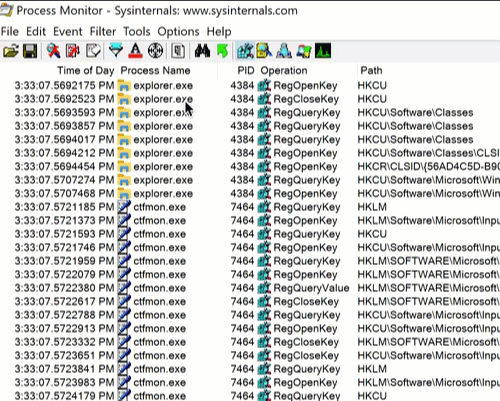The image size is (500, 401).
Task: Click the explorer.exe icon at 3:33:07.5694454 PM
Action: [x=124, y=166]
